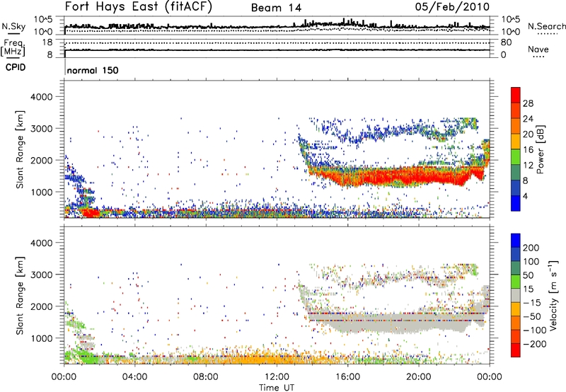This screenshot has height=392, width=566.
Task: Click the 'Time UT' axis title
Action: click(277, 387)
